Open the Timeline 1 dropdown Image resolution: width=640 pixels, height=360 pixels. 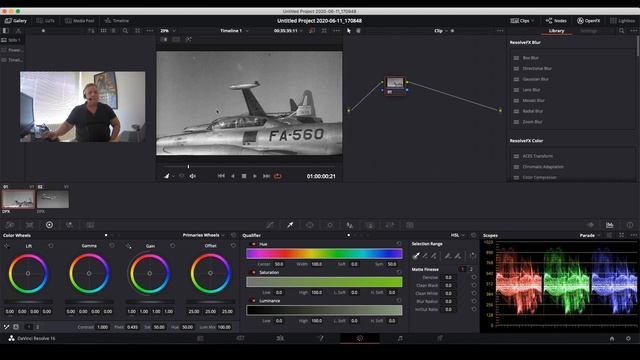click(x=234, y=31)
